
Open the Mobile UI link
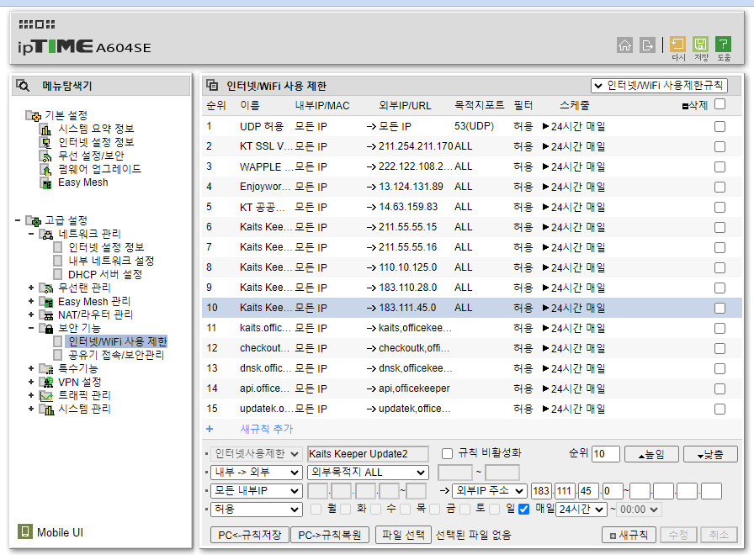[60, 532]
